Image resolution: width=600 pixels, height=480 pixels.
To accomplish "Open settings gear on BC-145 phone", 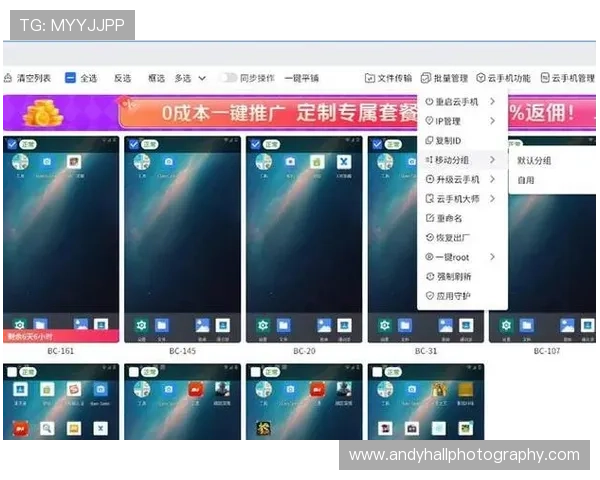I will [141, 325].
